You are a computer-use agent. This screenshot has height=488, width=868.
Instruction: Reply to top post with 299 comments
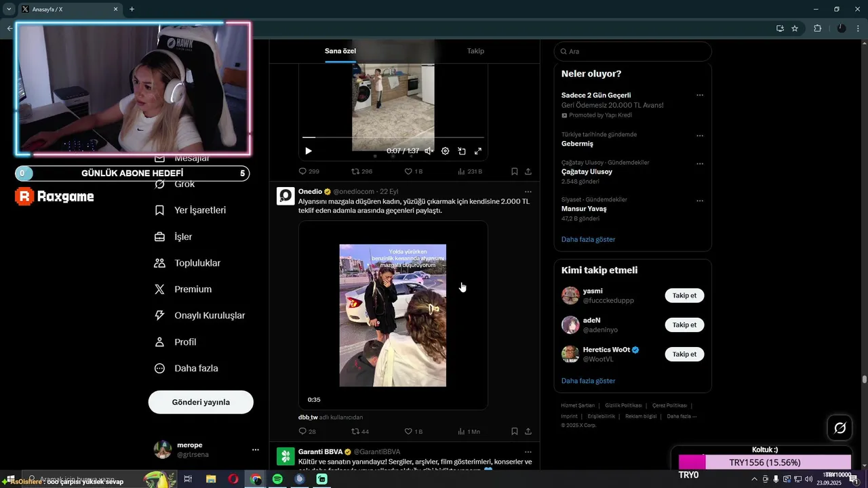coord(309,171)
